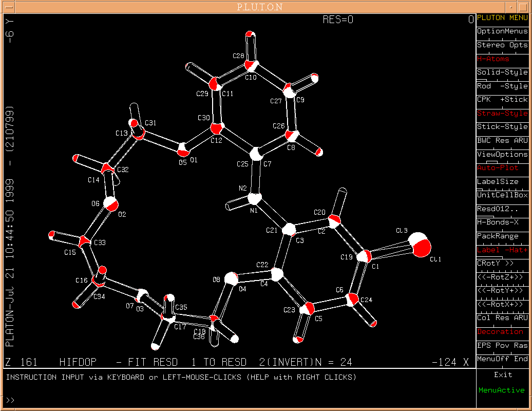Click the Exit button
Image resolution: width=532 pixels, height=411 pixels.
point(503,375)
